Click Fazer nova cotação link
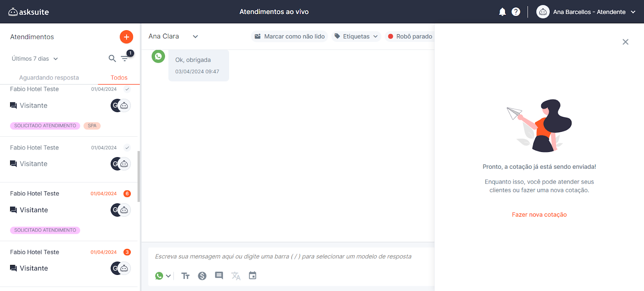This screenshot has width=644, height=291. click(539, 215)
